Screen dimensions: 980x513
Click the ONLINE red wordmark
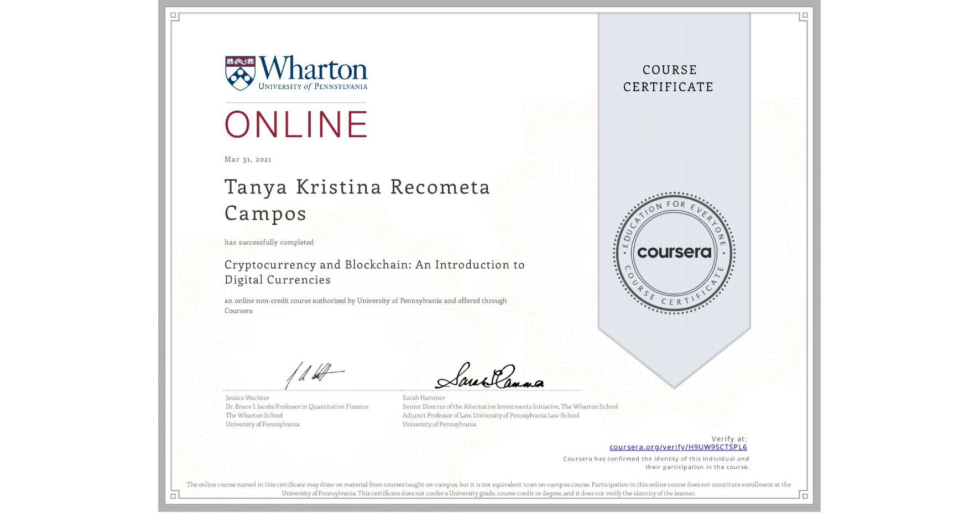[x=296, y=124]
